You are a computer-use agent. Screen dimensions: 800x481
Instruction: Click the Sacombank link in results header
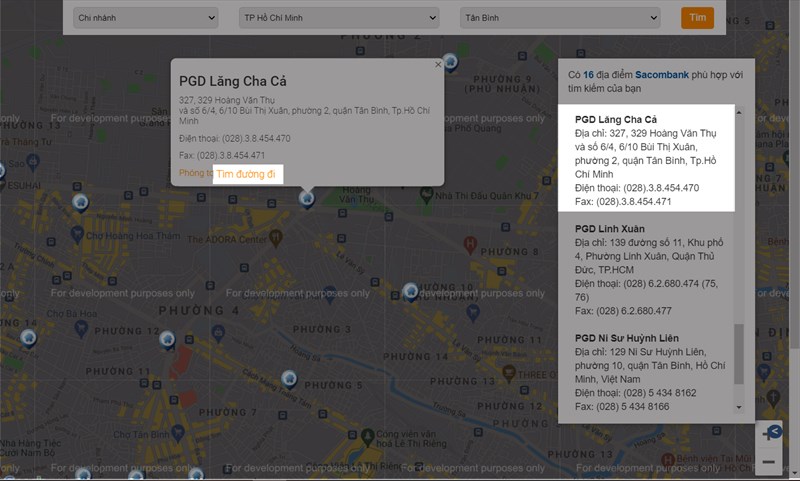(662, 74)
